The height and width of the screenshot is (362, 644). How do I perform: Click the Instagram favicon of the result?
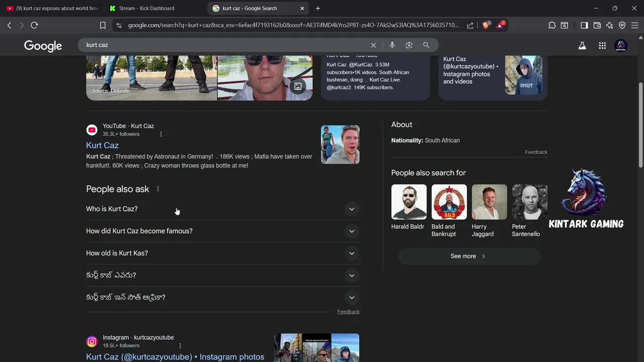[92, 342]
